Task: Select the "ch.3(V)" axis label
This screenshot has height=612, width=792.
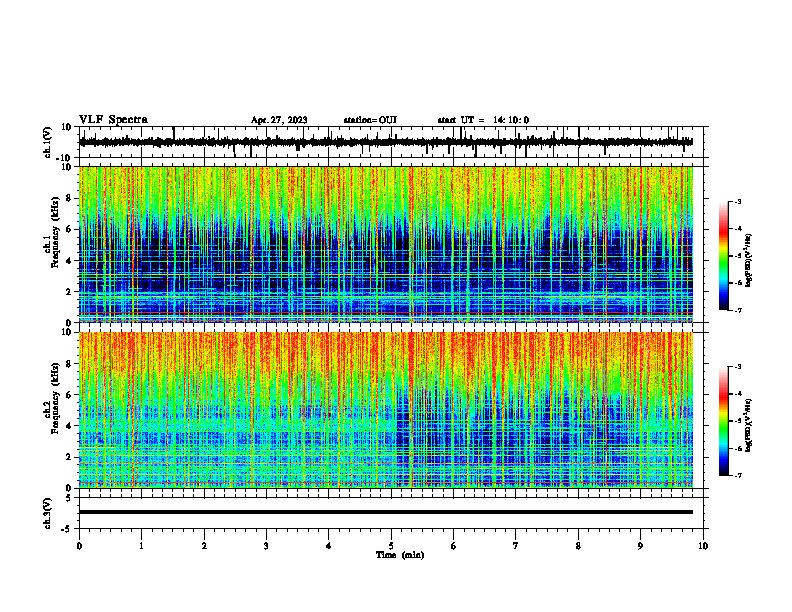Action: (48, 513)
